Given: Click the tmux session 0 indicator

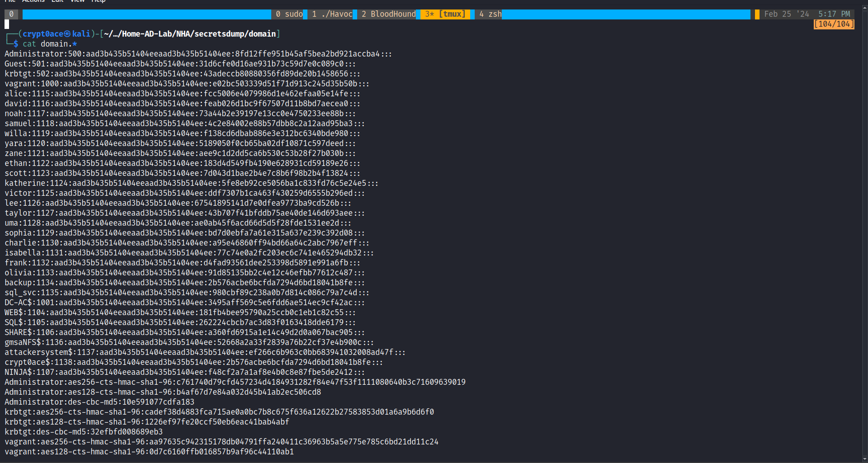Looking at the screenshot, I should (11, 14).
